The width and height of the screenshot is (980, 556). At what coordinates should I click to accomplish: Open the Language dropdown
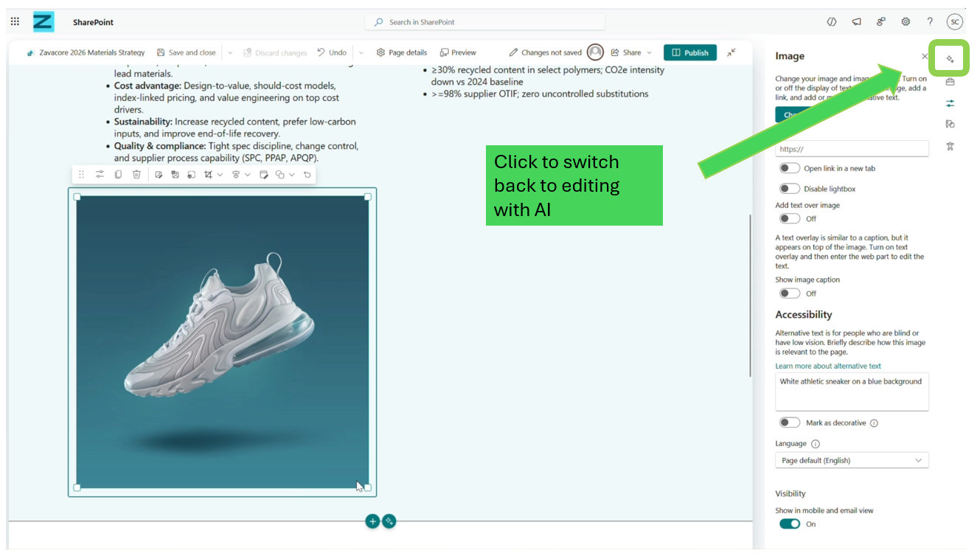[x=852, y=460]
